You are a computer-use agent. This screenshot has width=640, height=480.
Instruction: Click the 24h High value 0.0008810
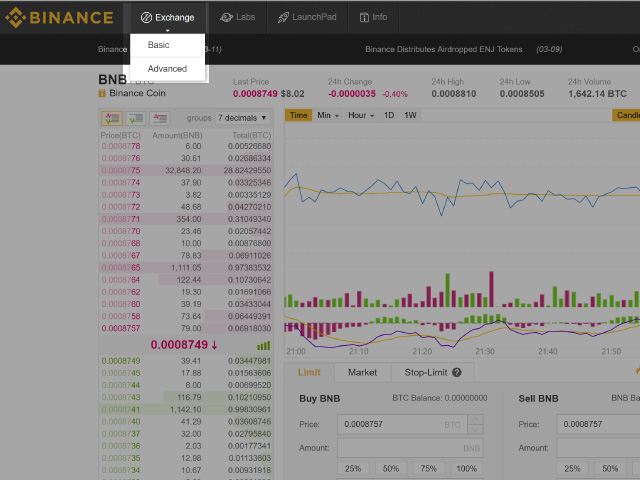point(454,94)
